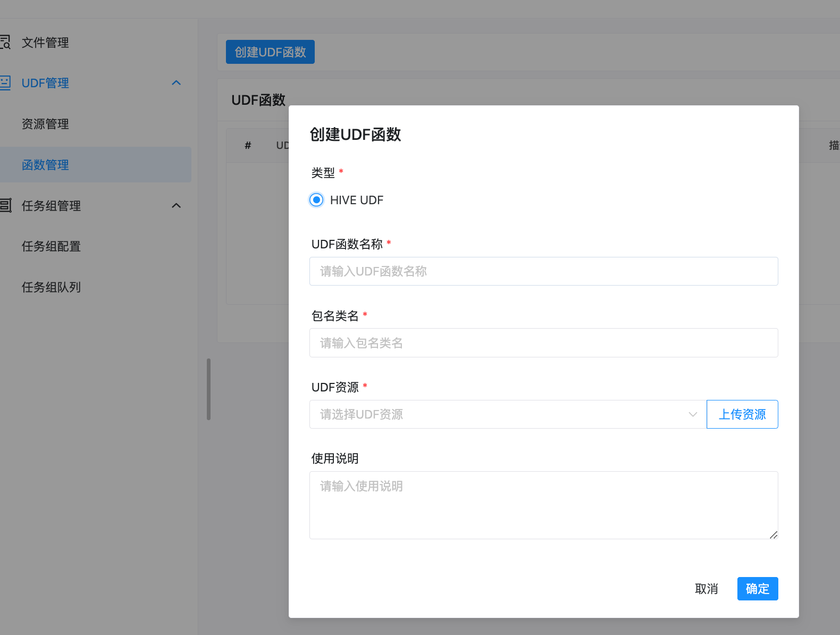The image size is (840, 635).
Task: Click the textarea resize handle corner
Action: 774,534
